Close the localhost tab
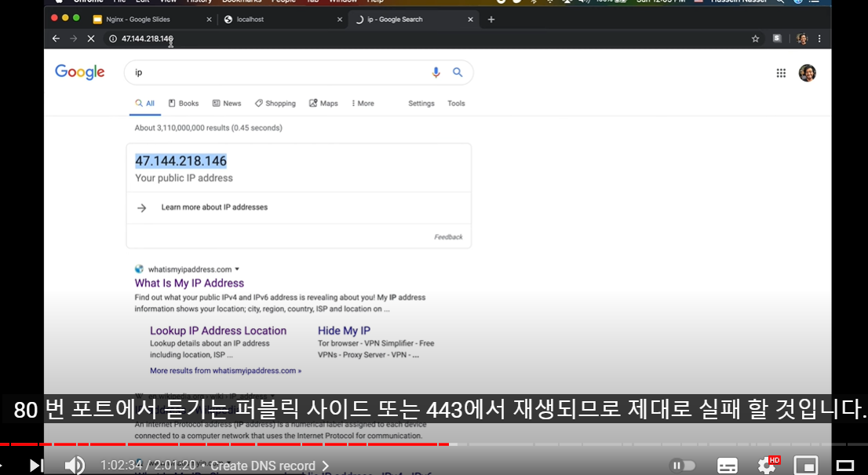Image resolution: width=868 pixels, height=475 pixels. click(340, 20)
